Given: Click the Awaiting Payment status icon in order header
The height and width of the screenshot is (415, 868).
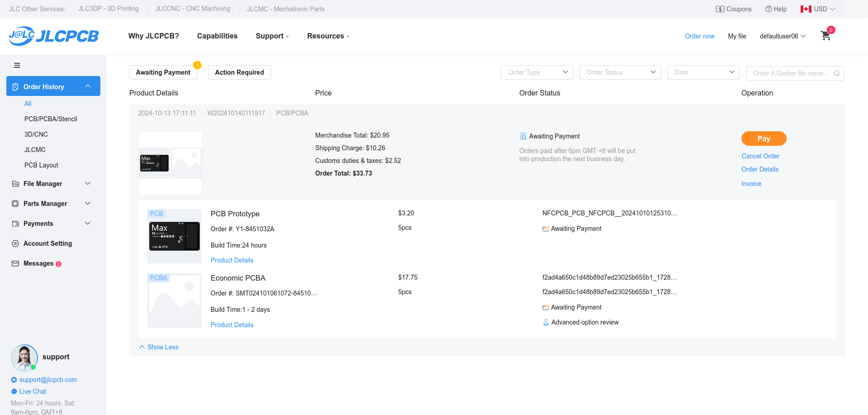Looking at the screenshot, I should point(523,136).
